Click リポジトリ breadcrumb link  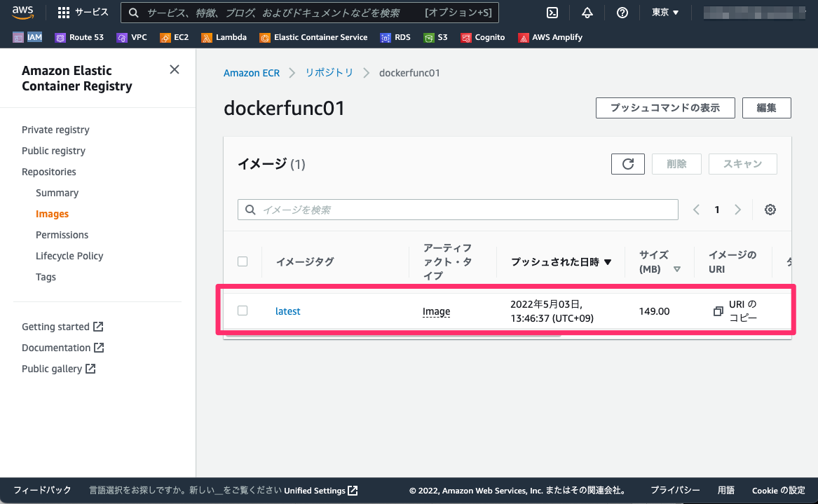(329, 73)
